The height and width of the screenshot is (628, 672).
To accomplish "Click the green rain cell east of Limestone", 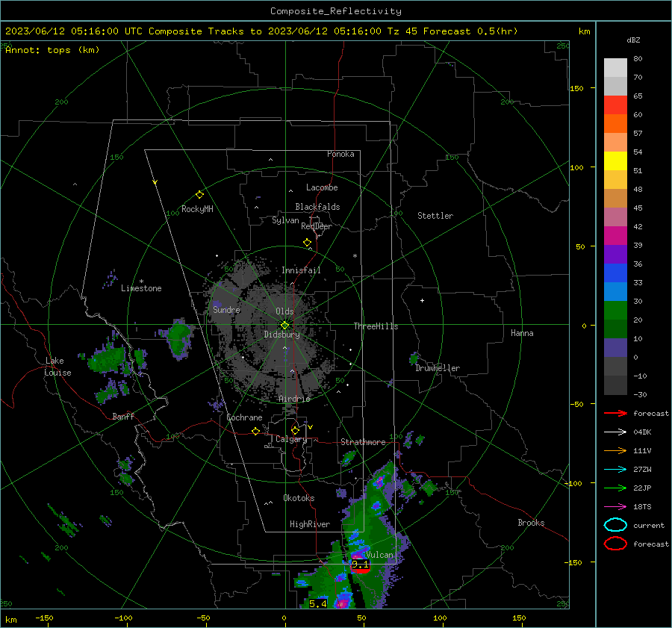I will tap(179, 338).
